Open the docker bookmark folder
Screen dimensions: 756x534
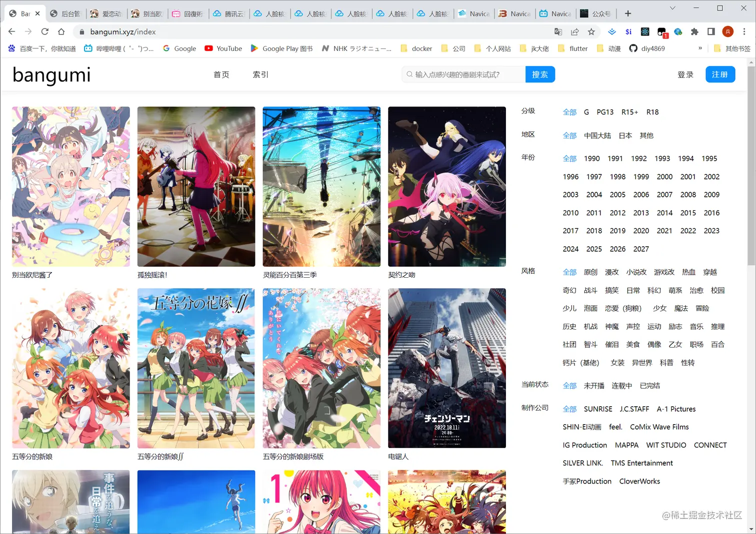coord(416,48)
